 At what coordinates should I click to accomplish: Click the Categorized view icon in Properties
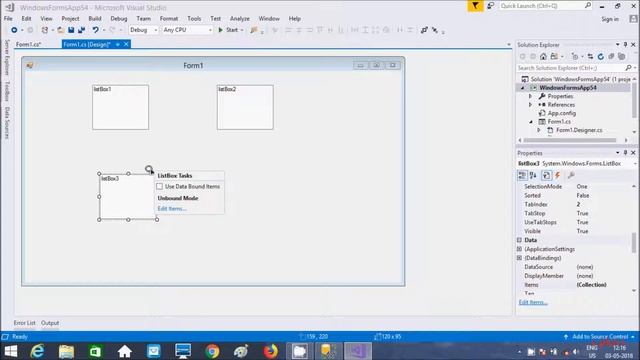coord(522,175)
